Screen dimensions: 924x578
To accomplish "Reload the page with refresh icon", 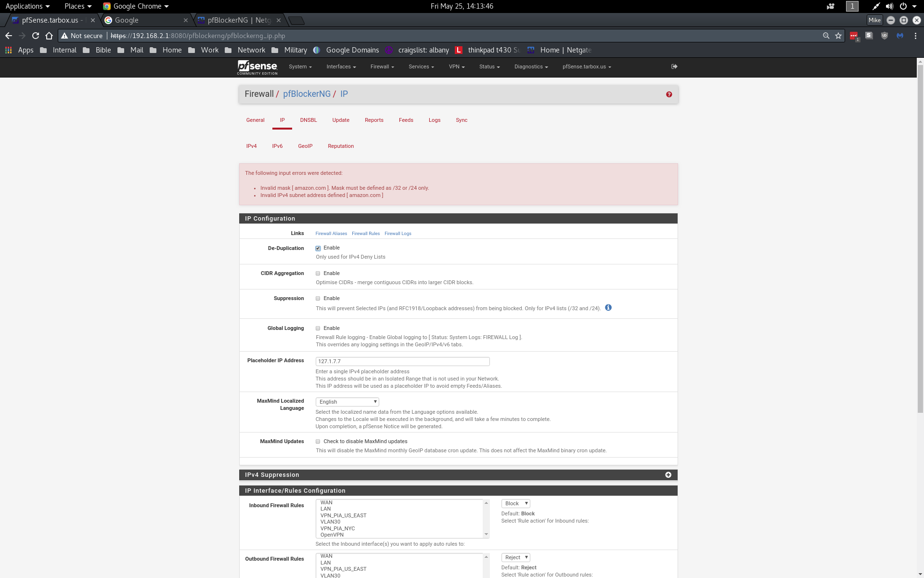I will click(36, 36).
